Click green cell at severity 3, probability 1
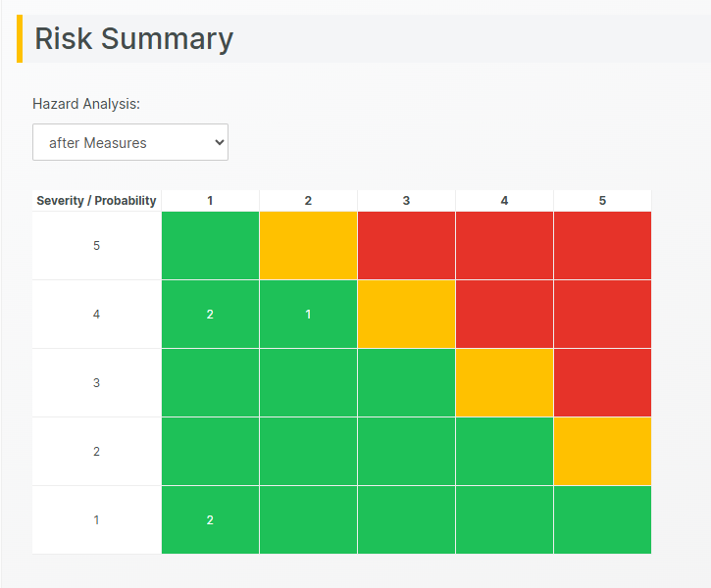This screenshot has height=588, width=711. coord(210,383)
